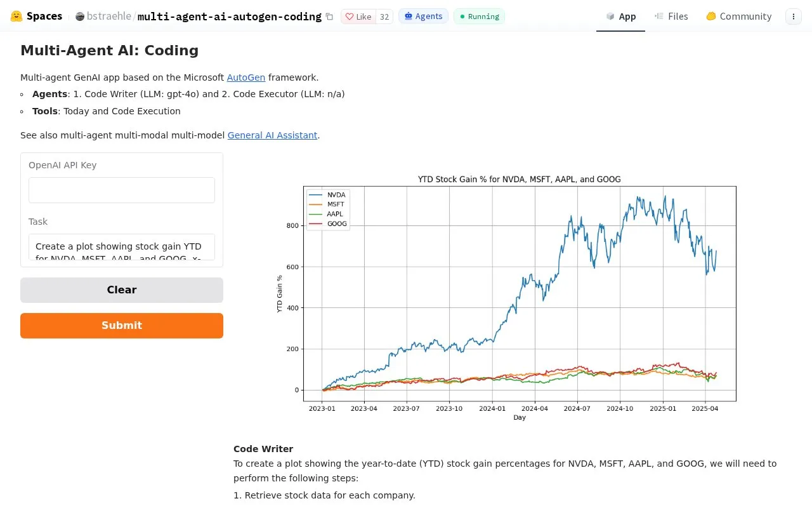Open the multi-agent-ai-autogen-coding space link

click(x=230, y=17)
